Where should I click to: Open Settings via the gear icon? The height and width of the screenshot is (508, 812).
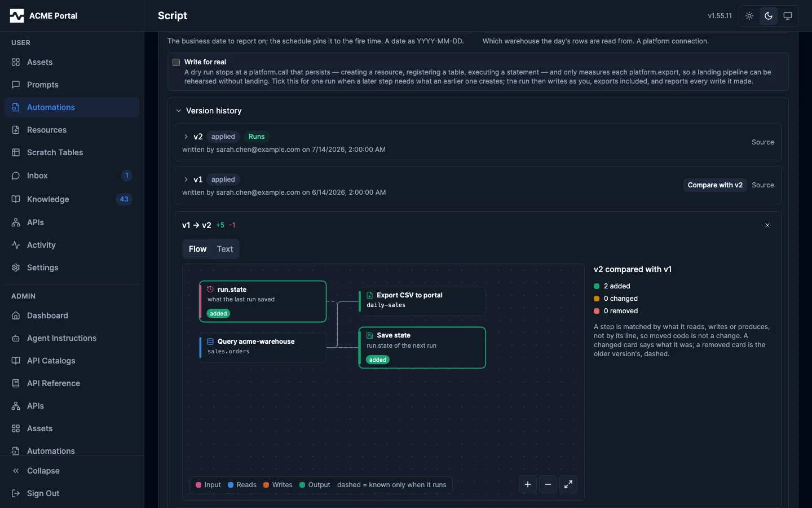coord(16,268)
